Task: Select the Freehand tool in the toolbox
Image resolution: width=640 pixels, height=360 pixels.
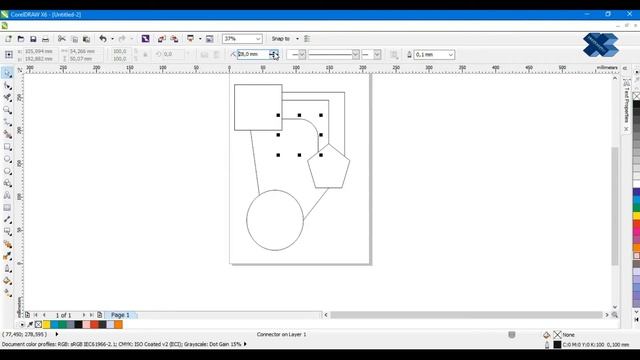Action: [x=7, y=122]
